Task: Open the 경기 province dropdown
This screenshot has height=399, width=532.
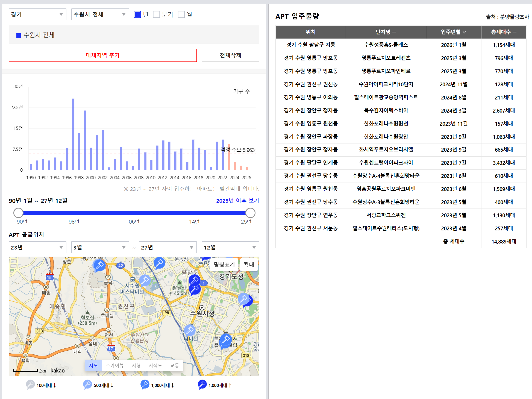Action: click(x=37, y=14)
